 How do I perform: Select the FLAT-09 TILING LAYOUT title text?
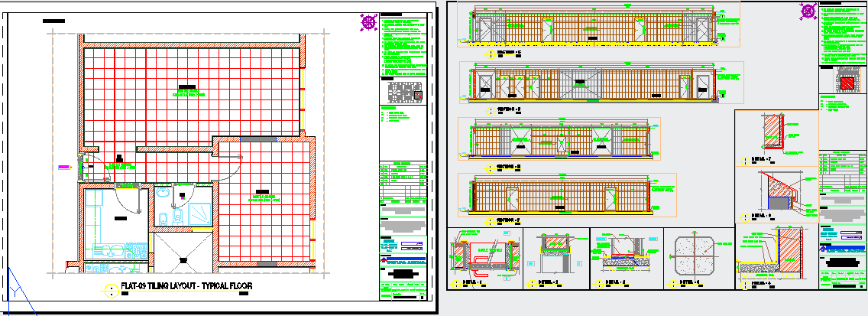[186, 287]
